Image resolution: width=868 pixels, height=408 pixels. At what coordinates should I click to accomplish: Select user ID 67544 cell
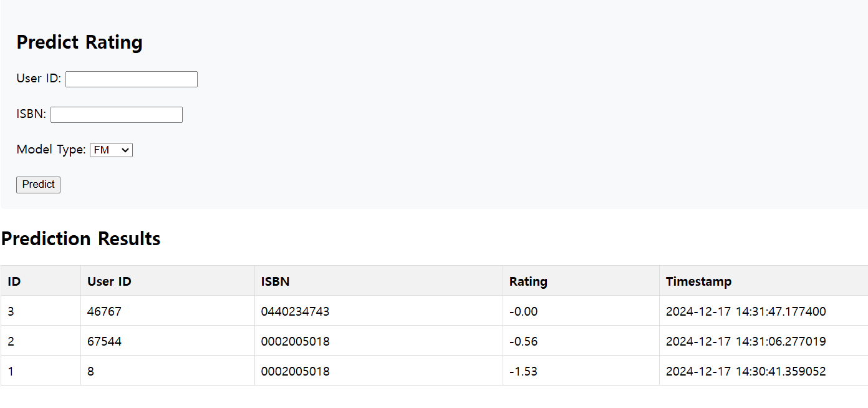pos(168,341)
